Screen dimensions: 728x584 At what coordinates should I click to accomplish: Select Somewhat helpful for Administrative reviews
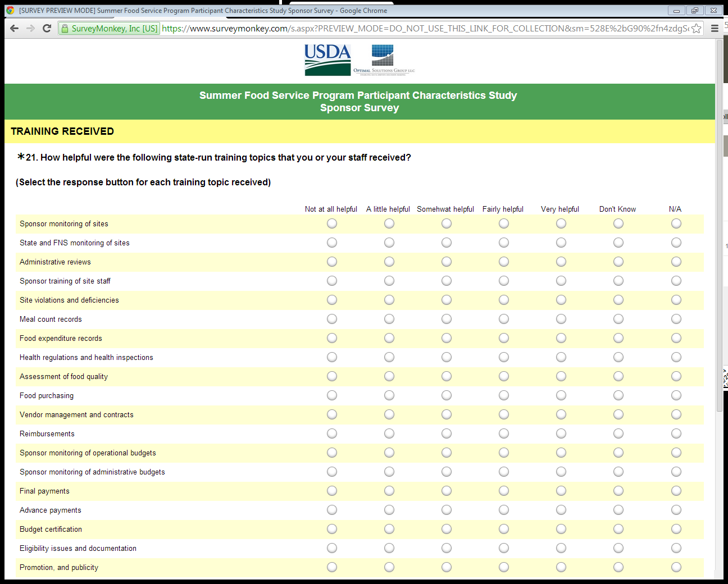coord(447,262)
